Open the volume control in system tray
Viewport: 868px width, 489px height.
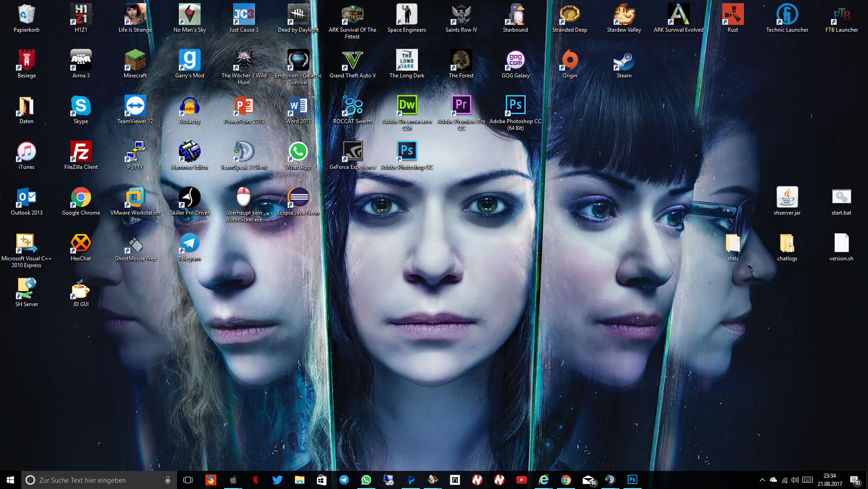[x=795, y=480]
